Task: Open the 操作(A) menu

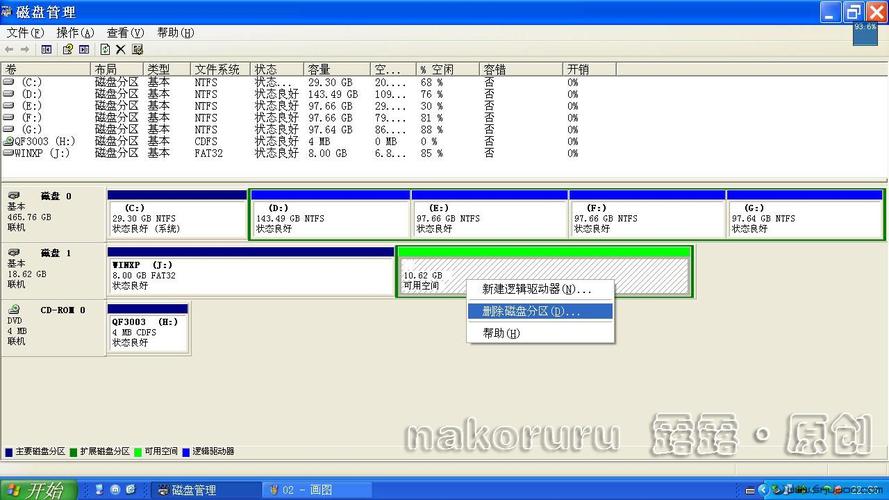Action: [75, 32]
